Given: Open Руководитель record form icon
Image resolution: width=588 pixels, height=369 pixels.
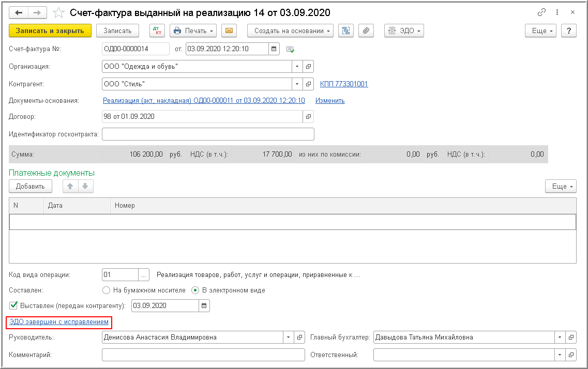Looking at the screenshot, I should (299, 337).
